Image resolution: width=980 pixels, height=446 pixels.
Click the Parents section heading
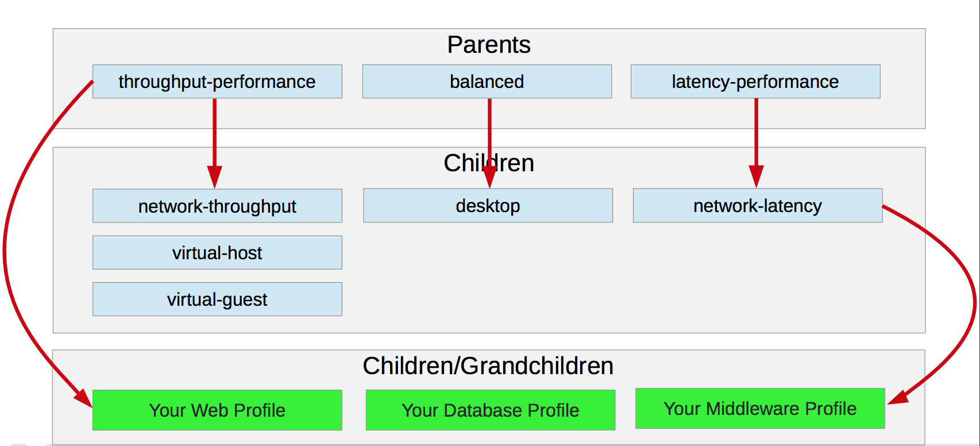pyautogui.click(x=489, y=45)
